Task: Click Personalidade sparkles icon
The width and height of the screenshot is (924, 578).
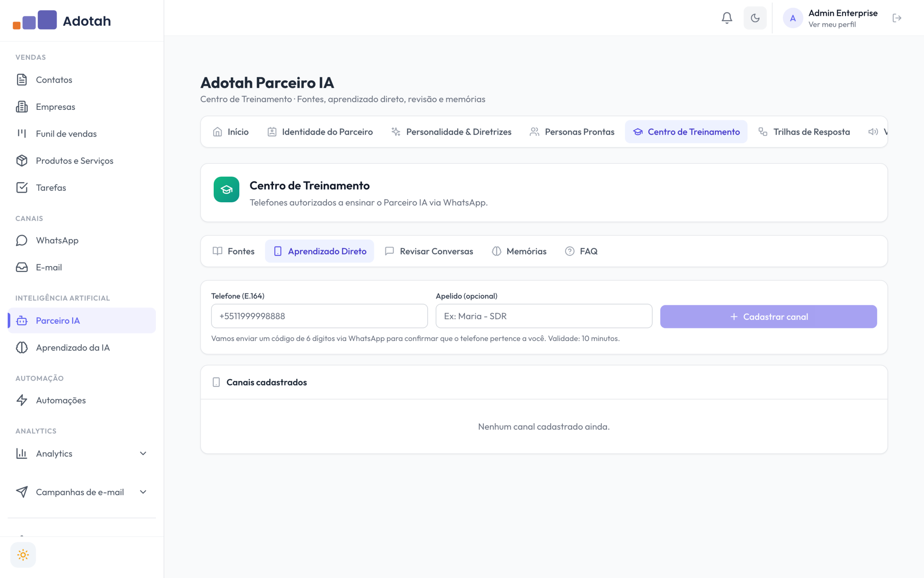Action: click(x=396, y=132)
